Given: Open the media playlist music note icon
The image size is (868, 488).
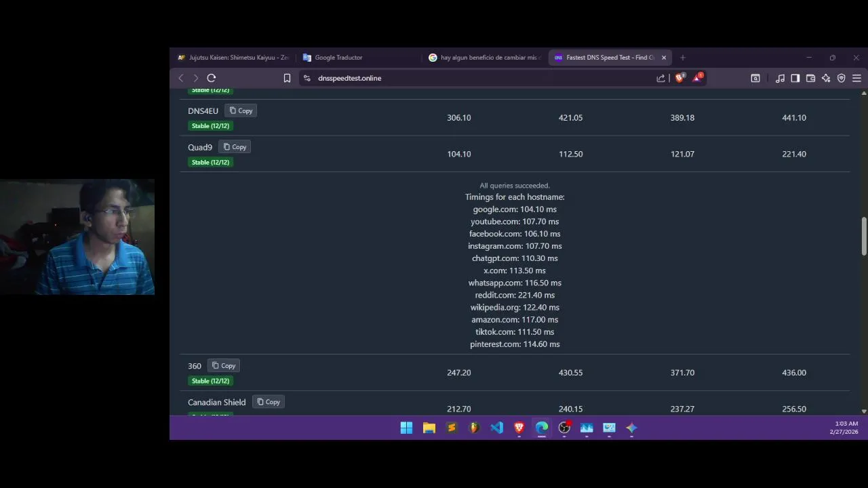Looking at the screenshot, I should (x=781, y=78).
